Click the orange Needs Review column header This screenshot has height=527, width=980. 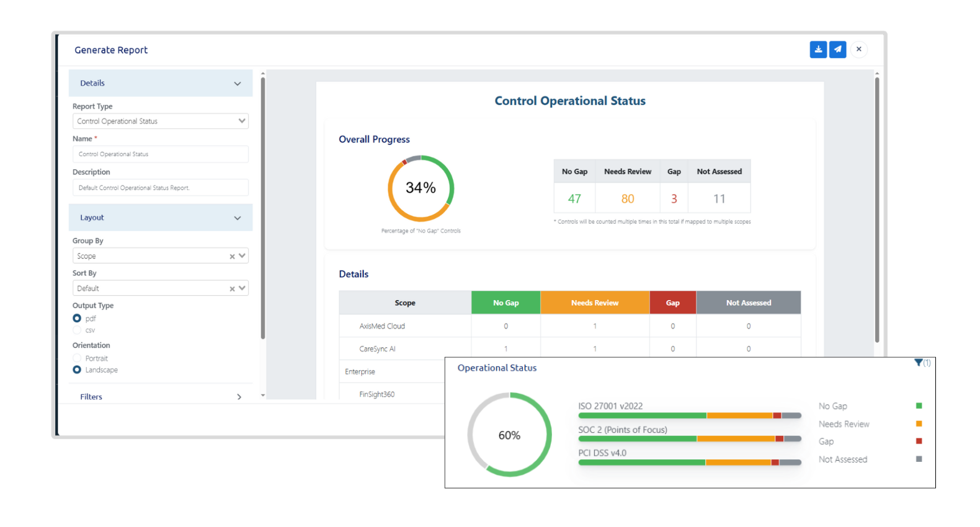coord(595,303)
